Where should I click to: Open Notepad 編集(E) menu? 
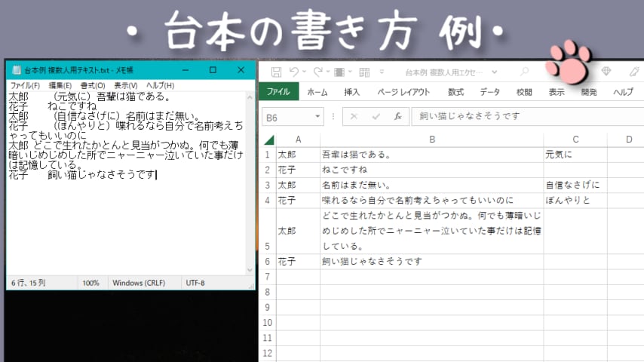click(x=60, y=85)
